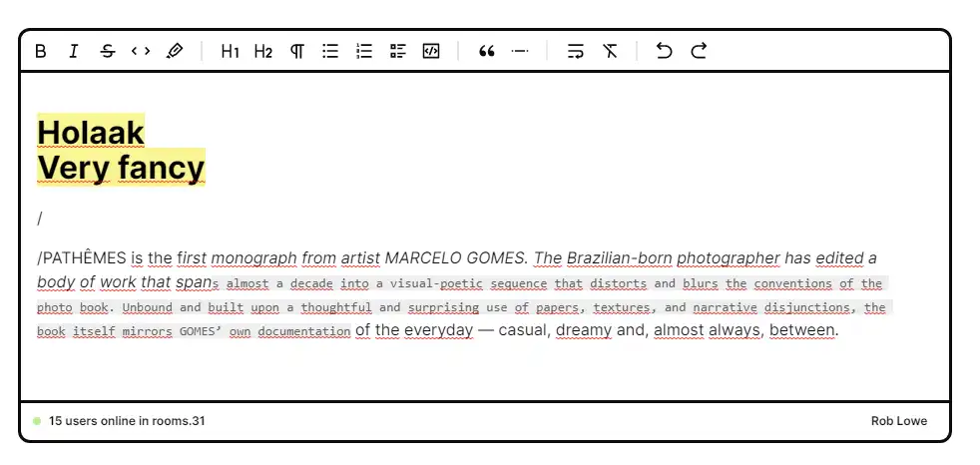Image resolution: width=980 pixels, height=465 pixels.
Task: Click the code-styled word 'visual-poetic'
Action: 436,283
